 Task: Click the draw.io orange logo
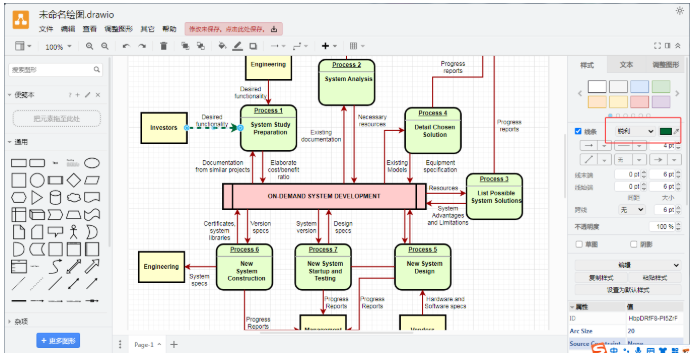click(21, 20)
